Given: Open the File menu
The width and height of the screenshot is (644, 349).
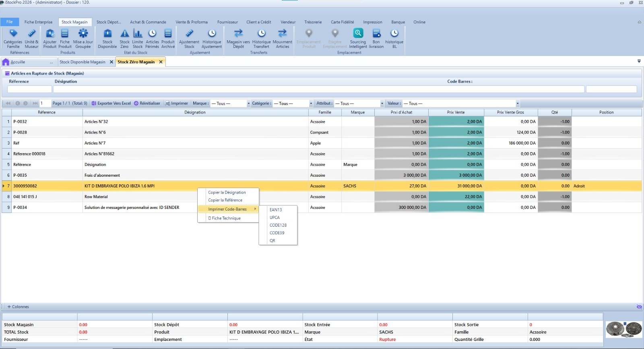Looking at the screenshot, I should 10,22.
